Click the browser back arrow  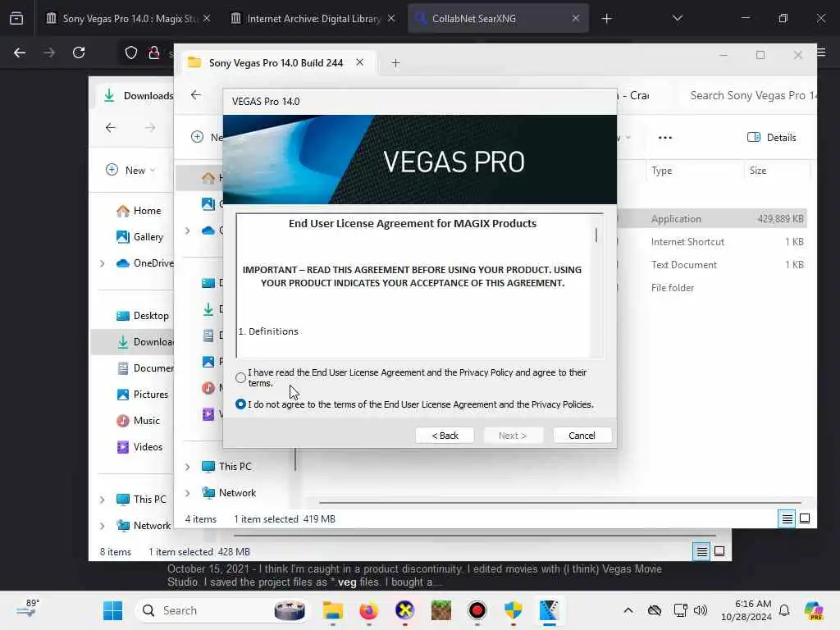[x=20, y=52]
